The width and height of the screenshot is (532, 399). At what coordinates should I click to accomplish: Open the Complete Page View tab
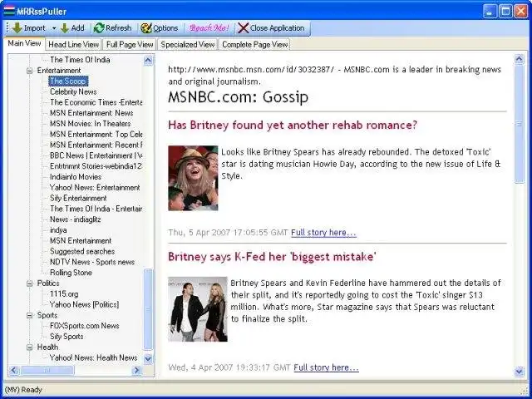(255, 44)
